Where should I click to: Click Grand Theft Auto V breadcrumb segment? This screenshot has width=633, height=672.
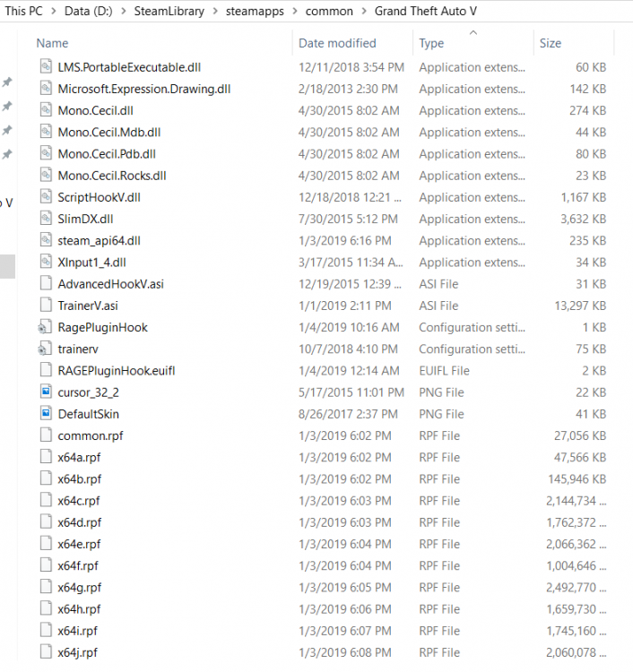pos(426,11)
